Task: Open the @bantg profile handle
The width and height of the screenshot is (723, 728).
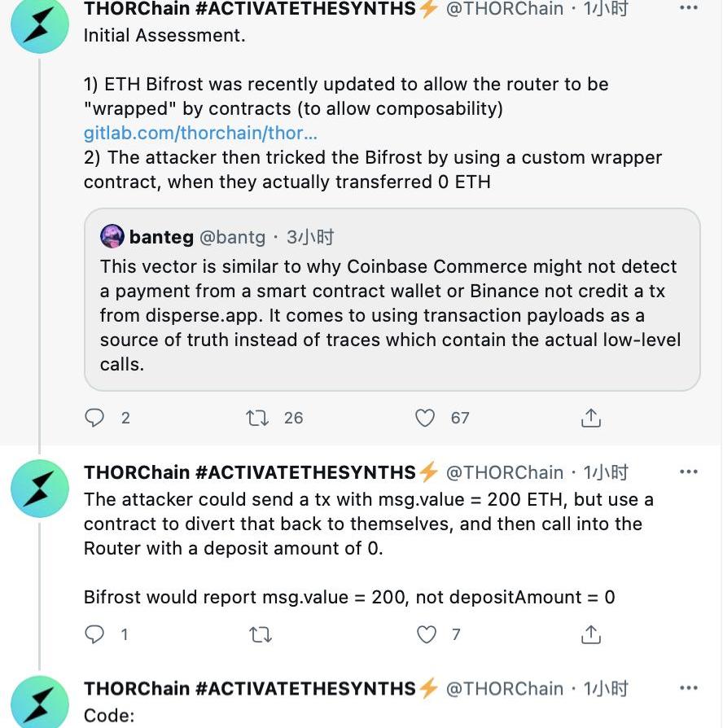Action: 232,237
